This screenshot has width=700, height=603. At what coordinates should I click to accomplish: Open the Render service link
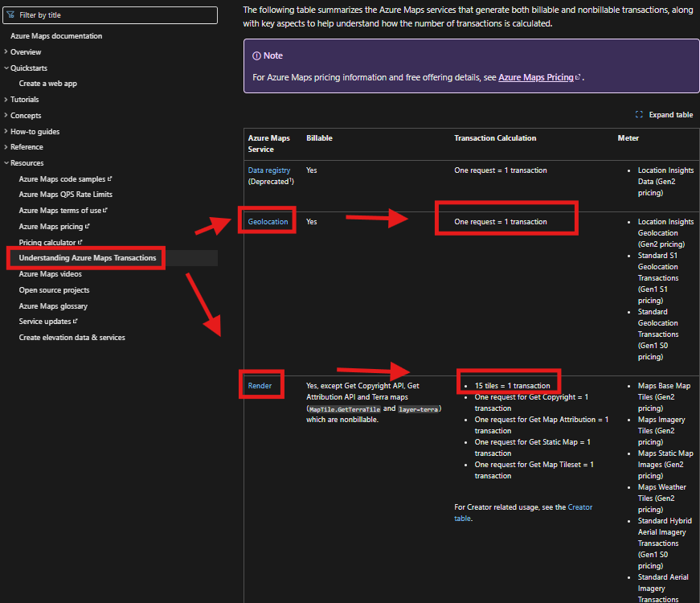click(x=260, y=385)
